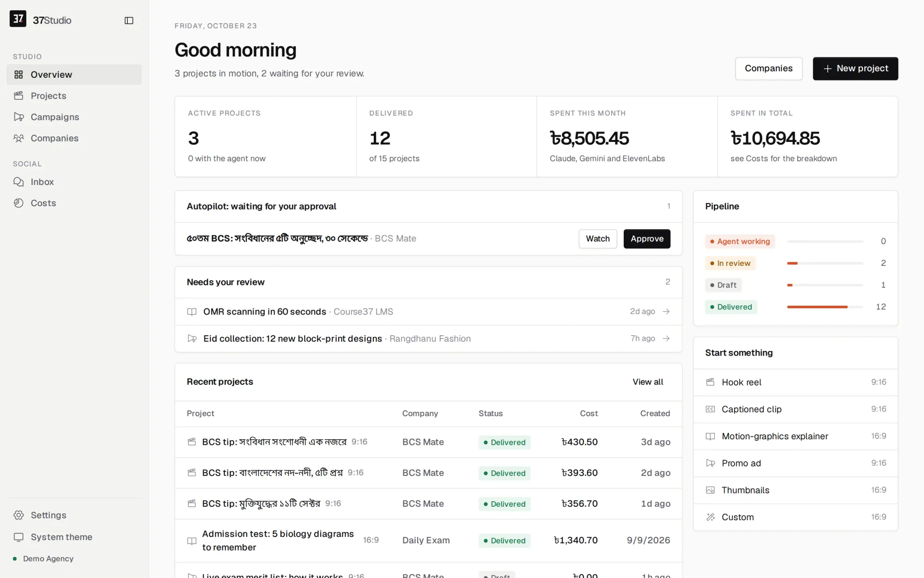Click the Captioned clip CC icon

[x=711, y=409]
